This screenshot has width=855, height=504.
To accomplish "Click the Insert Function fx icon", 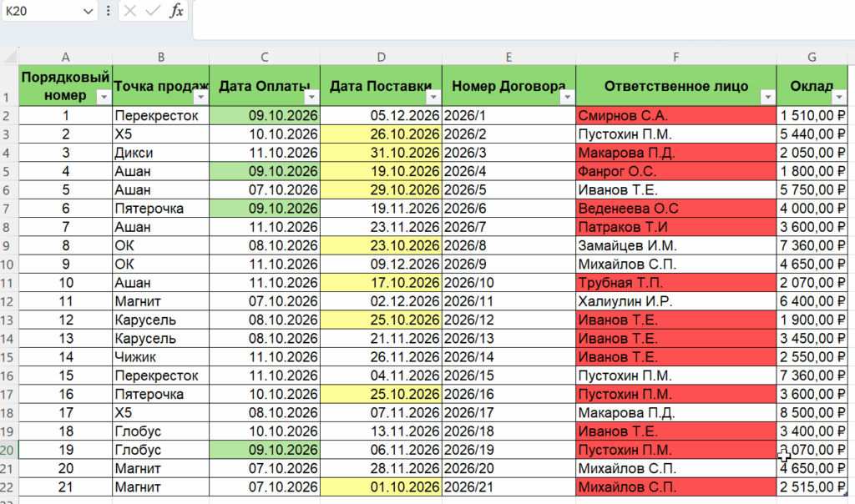I will (x=175, y=11).
